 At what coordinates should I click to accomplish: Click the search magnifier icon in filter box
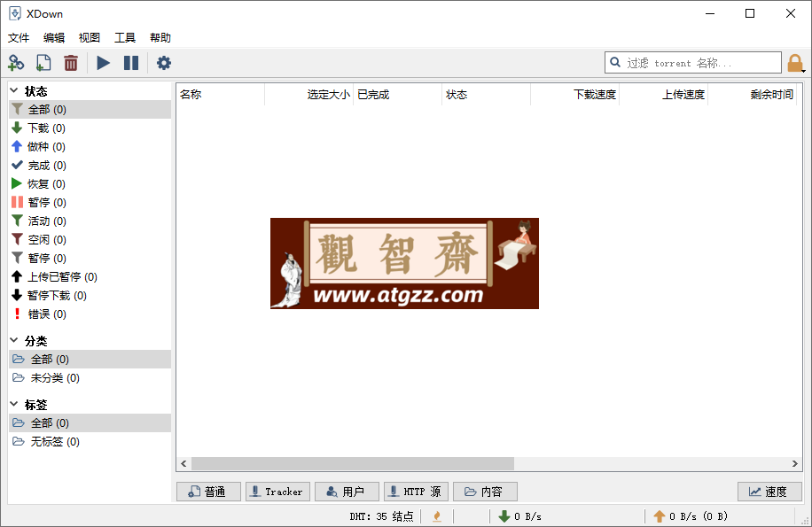[615, 63]
